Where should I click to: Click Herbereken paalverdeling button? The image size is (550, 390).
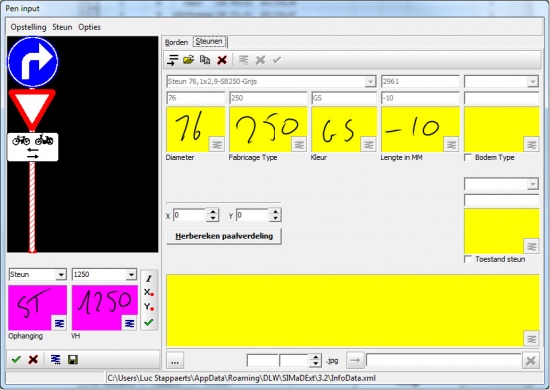[224, 236]
